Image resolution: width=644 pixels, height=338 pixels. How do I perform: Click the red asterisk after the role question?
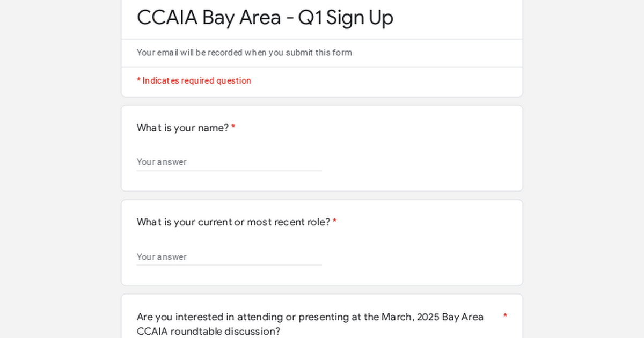[x=335, y=222]
